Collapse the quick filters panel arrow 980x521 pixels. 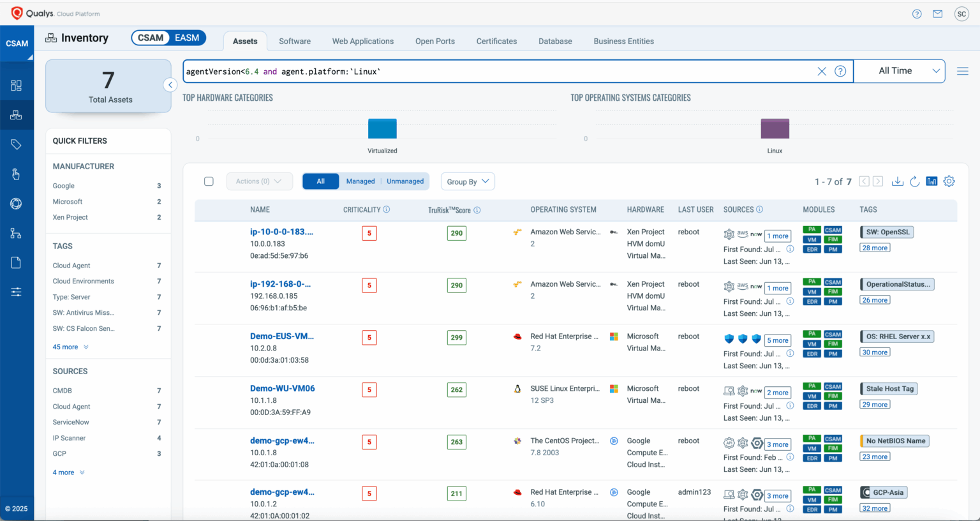coord(170,85)
